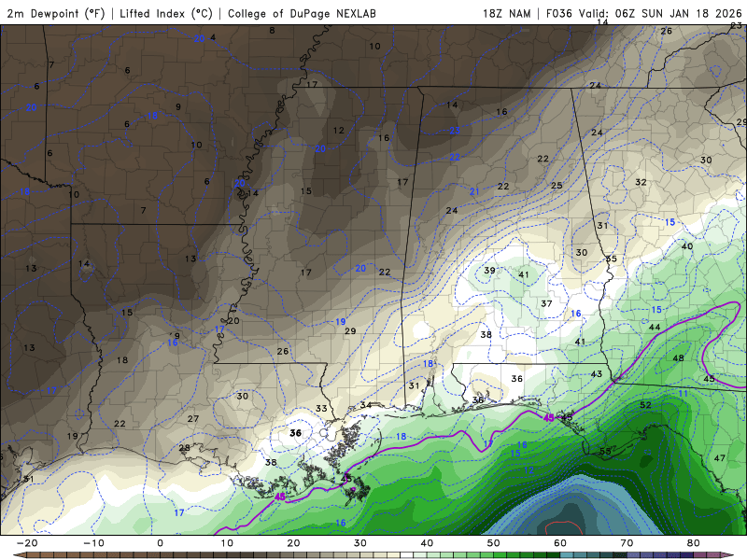This screenshot has height=560, width=747.
Task: Click the '-10' color scale label
Action: coord(93,543)
